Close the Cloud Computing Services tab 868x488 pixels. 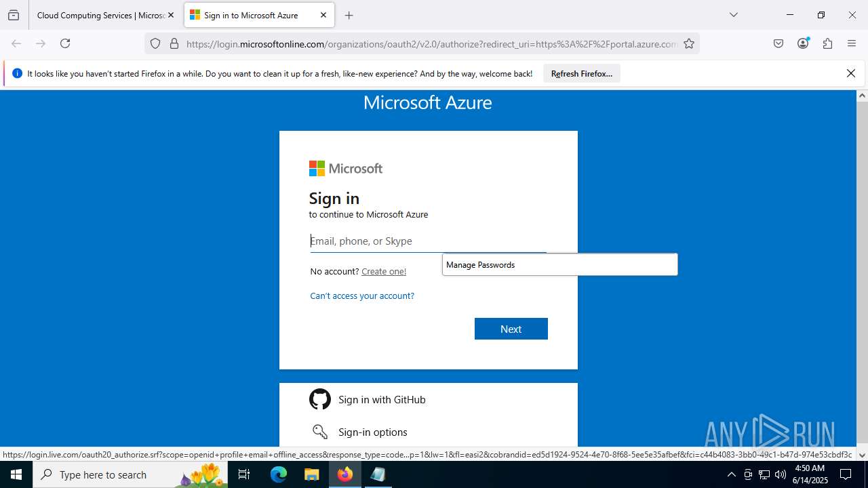pyautogui.click(x=171, y=15)
